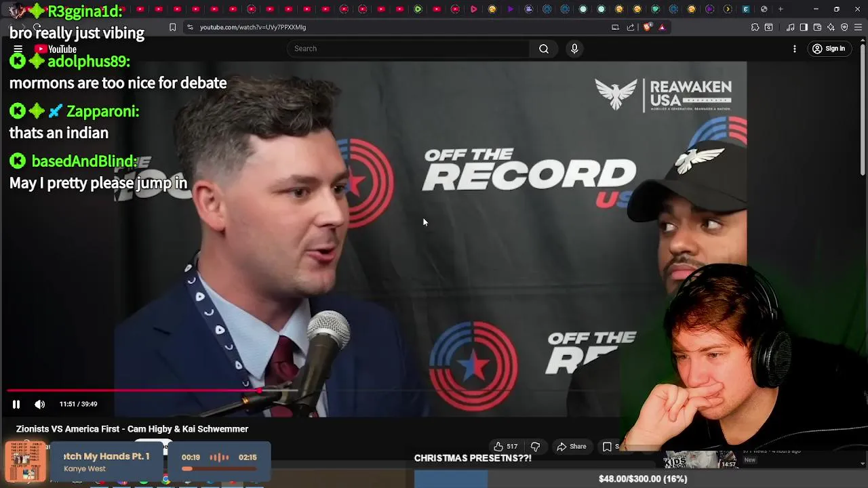Viewport: 868px width, 488px height.
Task: Like the video with 517 likes
Action: (505, 447)
